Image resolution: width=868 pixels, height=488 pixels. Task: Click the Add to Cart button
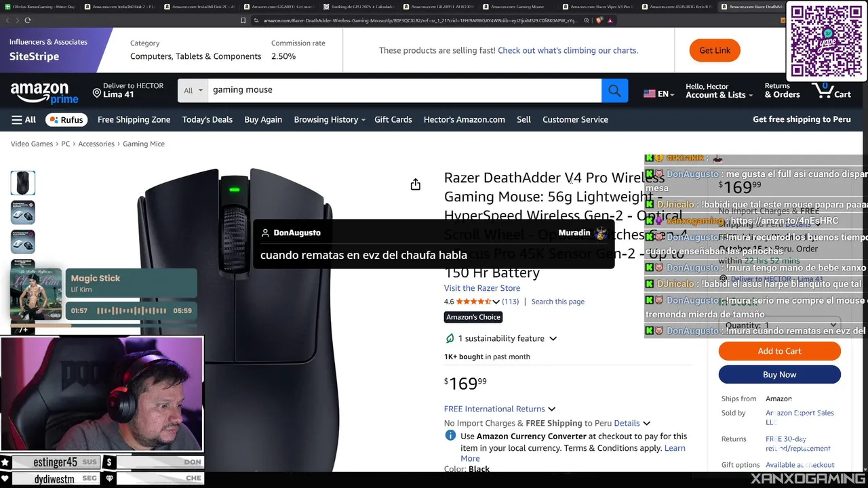click(x=780, y=351)
